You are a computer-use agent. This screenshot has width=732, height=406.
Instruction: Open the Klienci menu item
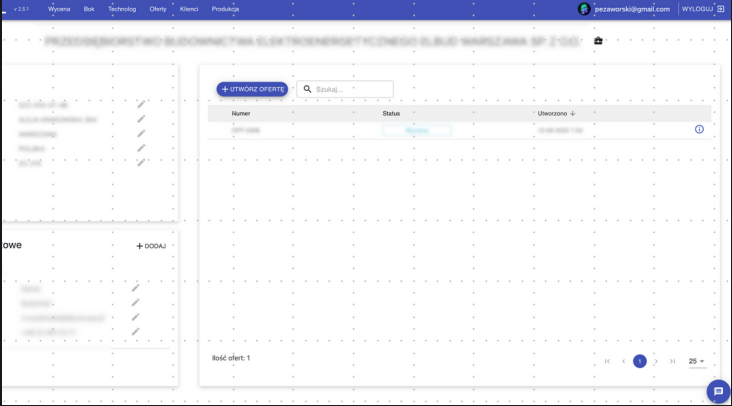(189, 9)
